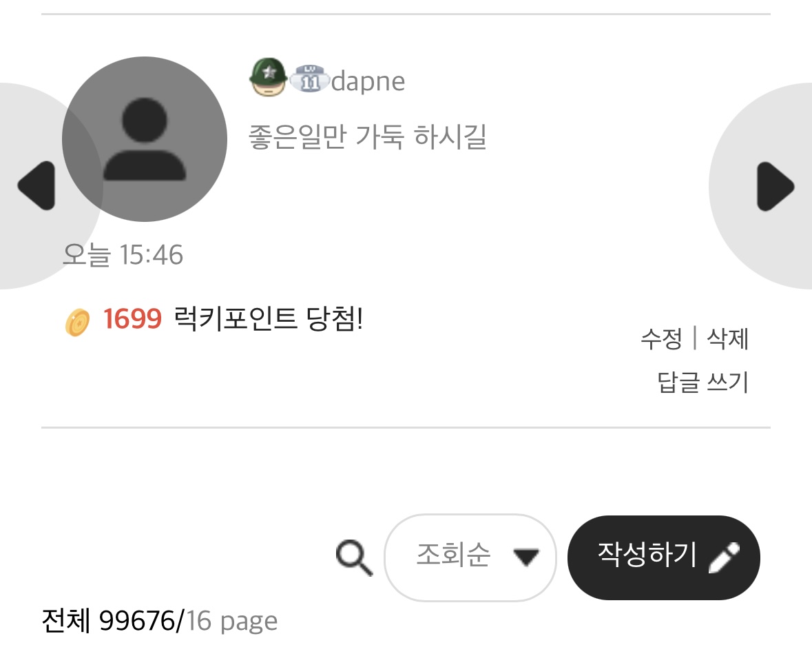
Task: Open the magnifier search icon
Action: 354,557
